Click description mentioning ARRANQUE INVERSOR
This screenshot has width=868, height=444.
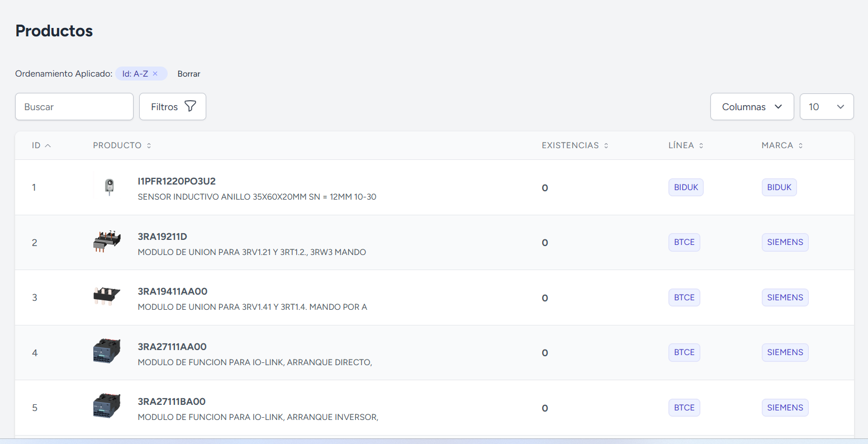click(258, 417)
